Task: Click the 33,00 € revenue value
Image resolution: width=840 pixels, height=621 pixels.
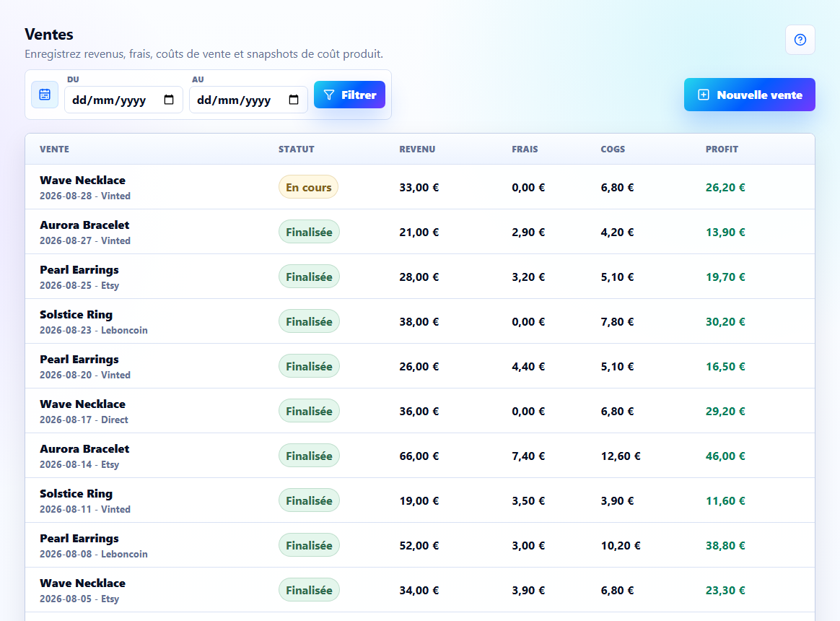Action: click(419, 188)
